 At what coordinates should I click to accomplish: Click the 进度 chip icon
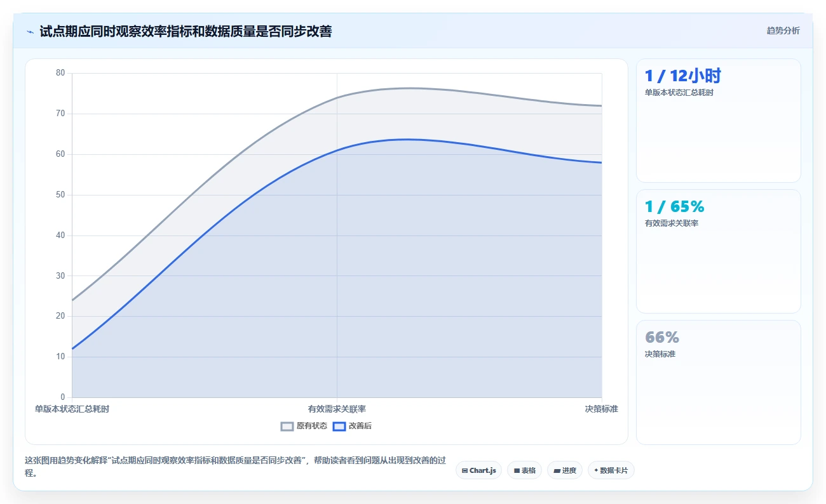pyautogui.click(x=557, y=470)
